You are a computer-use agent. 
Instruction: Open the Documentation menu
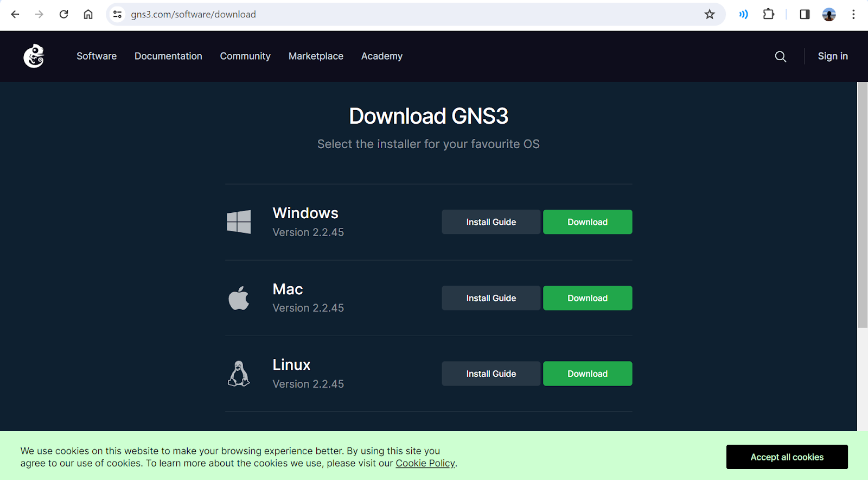coord(168,56)
